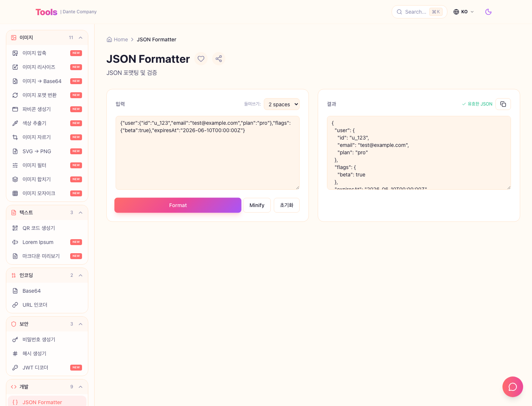The width and height of the screenshot is (532, 406).
Task: Click the 이미지 합치기 layers icon
Action: (15, 179)
